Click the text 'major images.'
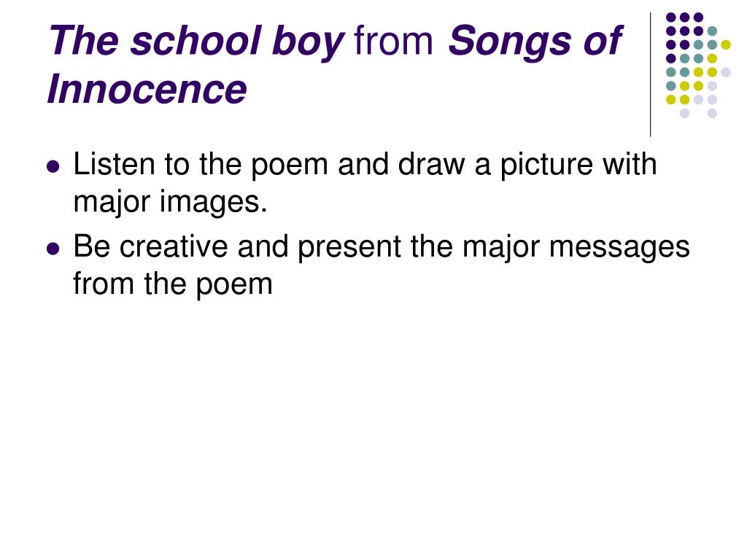The image size is (747, 560). point(170,203)
